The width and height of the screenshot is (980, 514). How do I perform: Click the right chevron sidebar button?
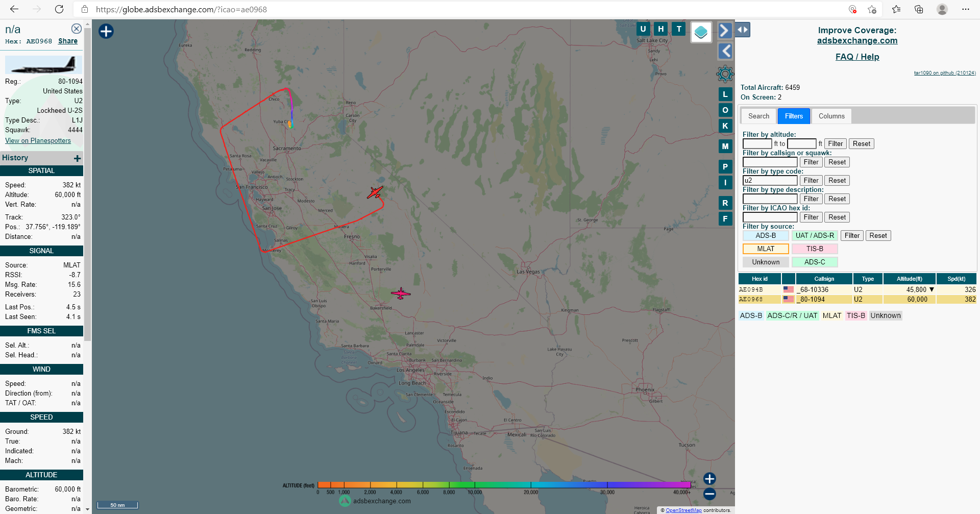tap(725, 31)
